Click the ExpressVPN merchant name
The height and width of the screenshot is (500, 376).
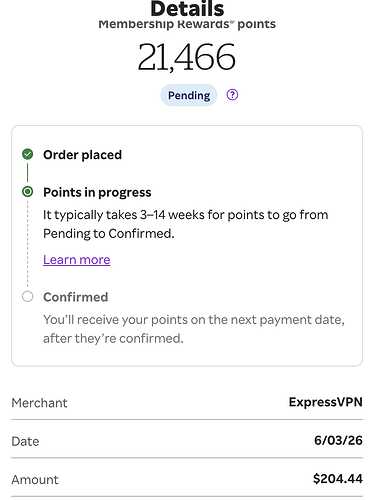326,402
